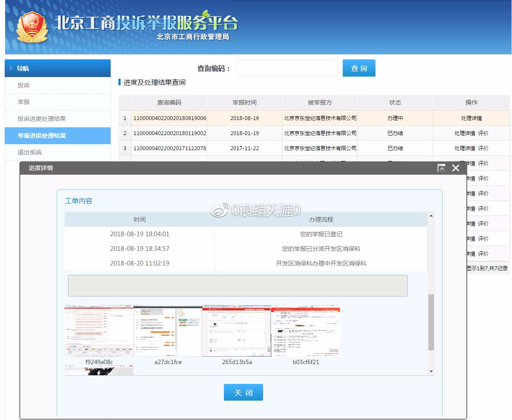Click 评价 for the 2018-01-19 report

pyautogui.click(x=483, y=133)
